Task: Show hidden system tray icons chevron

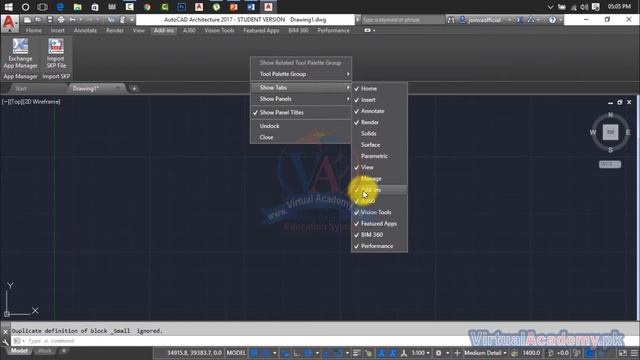Action: 550,7
